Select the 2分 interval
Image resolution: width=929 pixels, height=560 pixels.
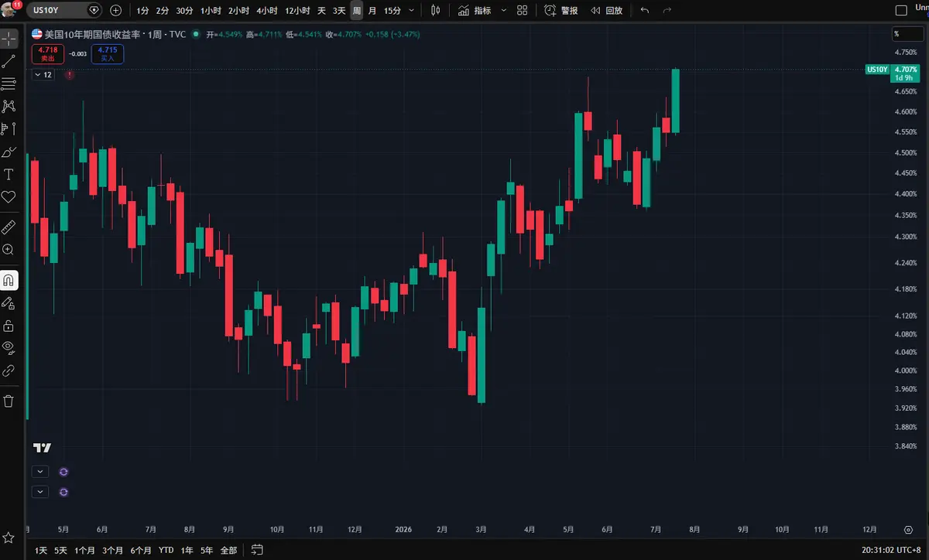pyautogui.click(x=162, y=11)
